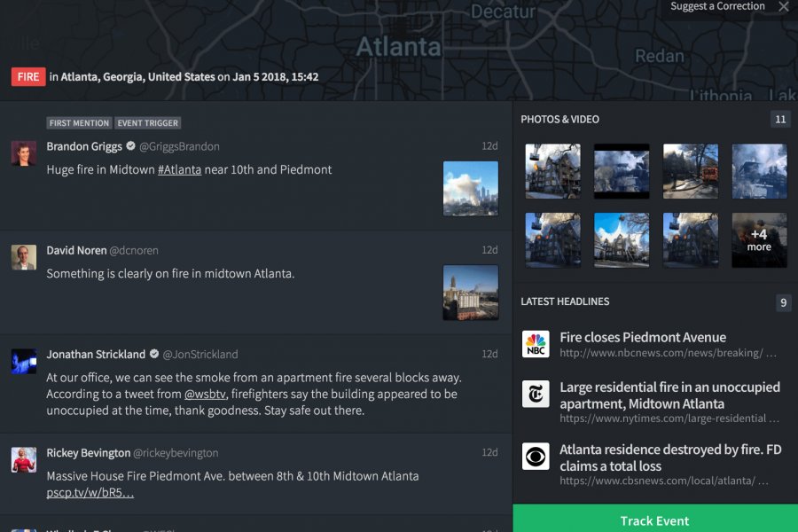Click the red FIRE event tag
Viewport: 798px width, 532px height.
point(28,77)
